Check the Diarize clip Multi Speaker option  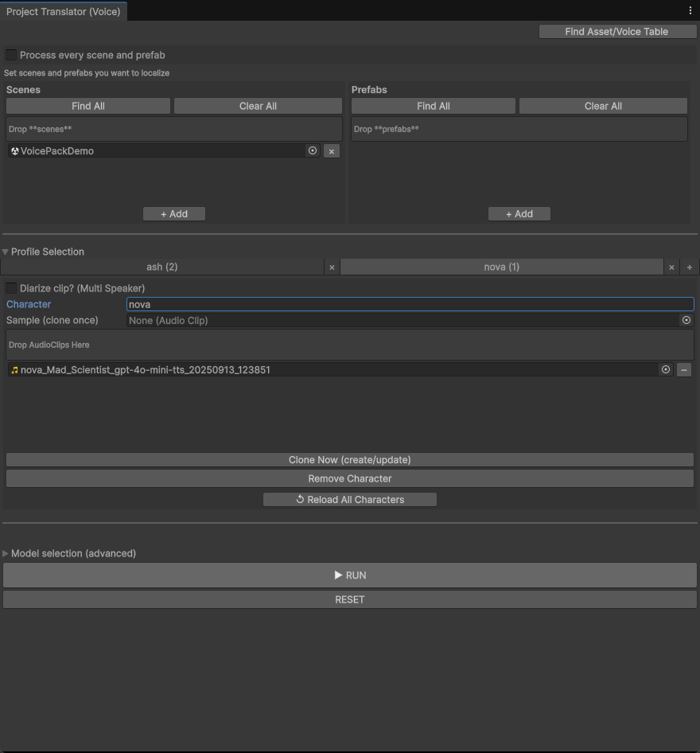tap(10, 287)
